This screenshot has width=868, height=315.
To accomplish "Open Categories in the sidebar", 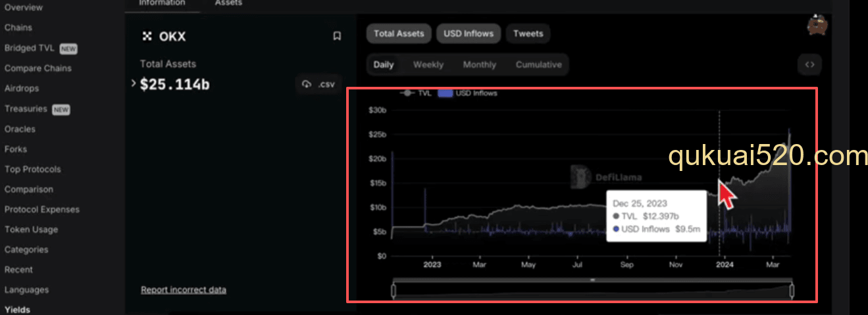I will [x=26, y=249].
